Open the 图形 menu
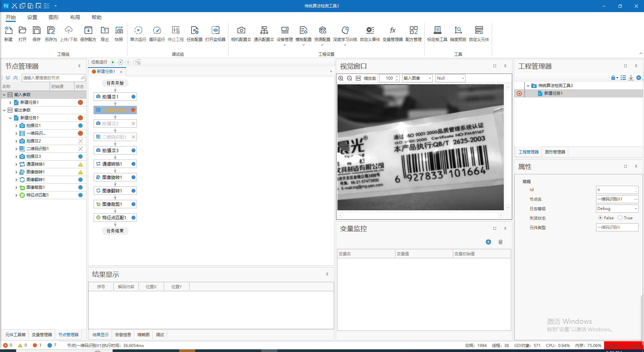Image resolution: width=644 pixels, height=352 pixels. point(54,17)
